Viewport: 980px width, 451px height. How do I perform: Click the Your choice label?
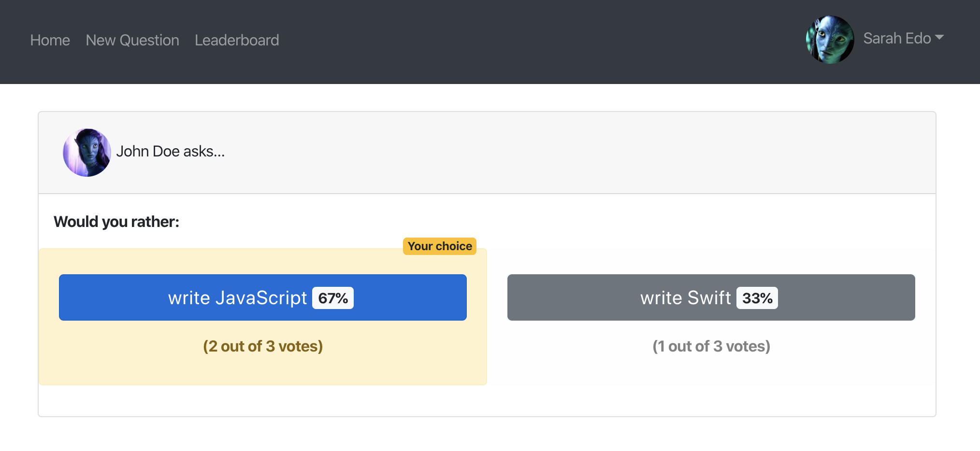pyautogui.click(x=440, y=246)
